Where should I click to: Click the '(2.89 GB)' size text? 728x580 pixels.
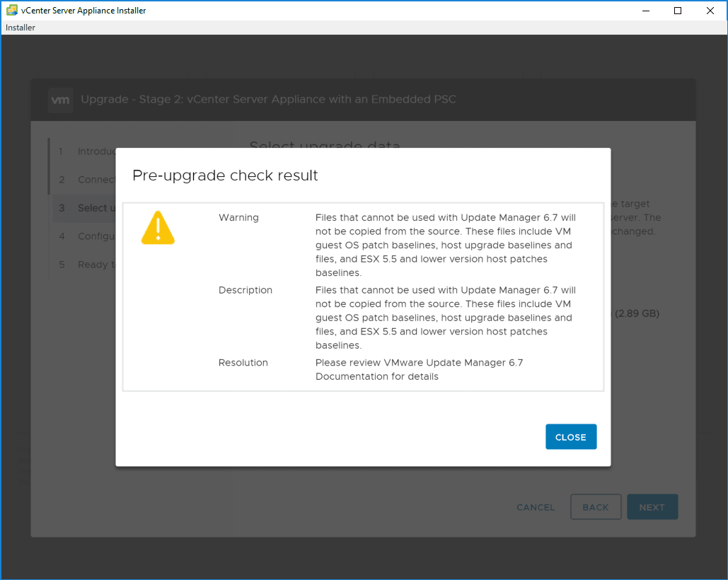coord(637,313)
